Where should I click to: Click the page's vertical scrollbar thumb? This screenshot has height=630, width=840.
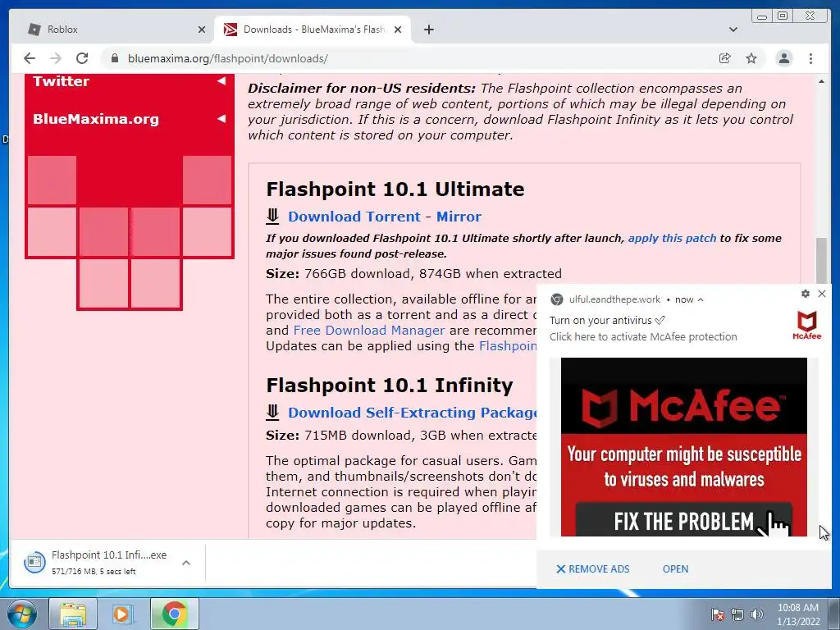coord(821,260)
